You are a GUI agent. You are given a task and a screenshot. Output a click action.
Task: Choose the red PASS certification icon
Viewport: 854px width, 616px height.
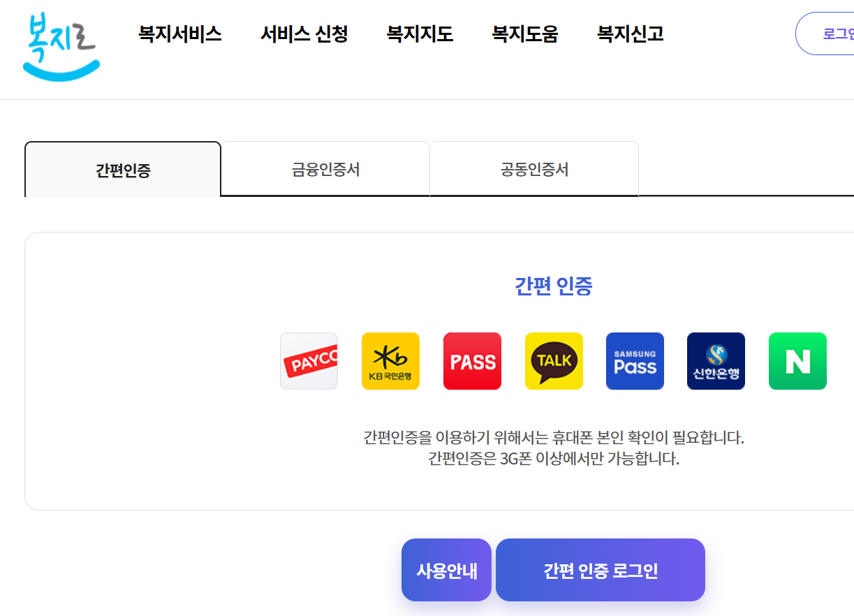click(x=472, y=361)
